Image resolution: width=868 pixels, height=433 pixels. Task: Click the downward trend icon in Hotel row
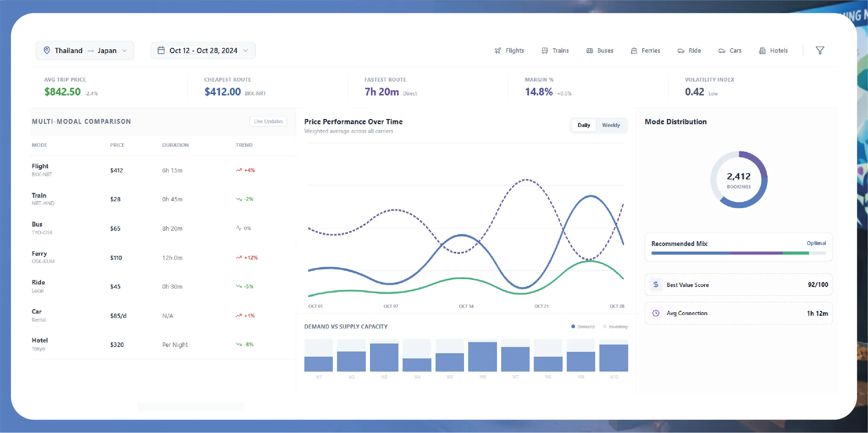pyautogui.click(x=239, y=344)
